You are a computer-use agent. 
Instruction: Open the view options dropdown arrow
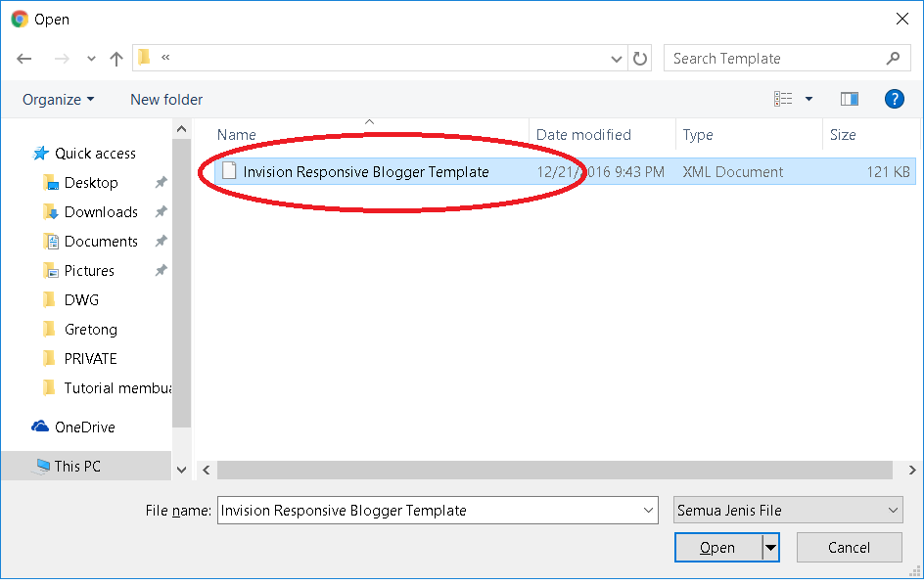coord(809,99)
